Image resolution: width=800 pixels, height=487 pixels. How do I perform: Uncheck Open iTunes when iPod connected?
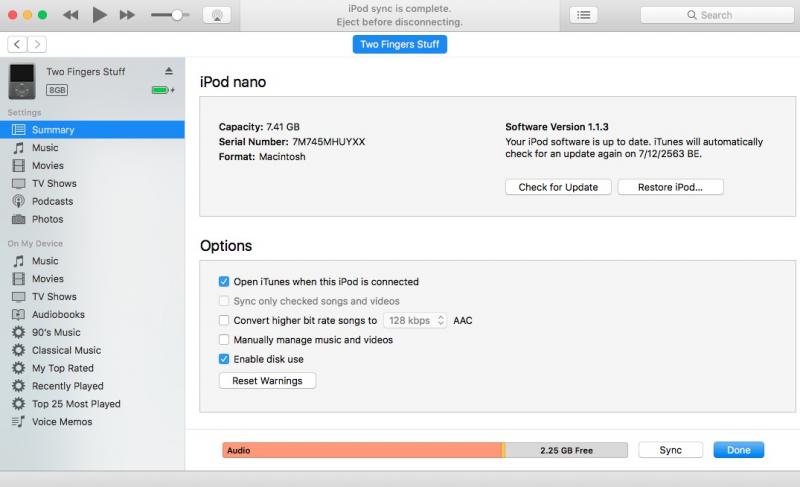click(x=223, y=281)
